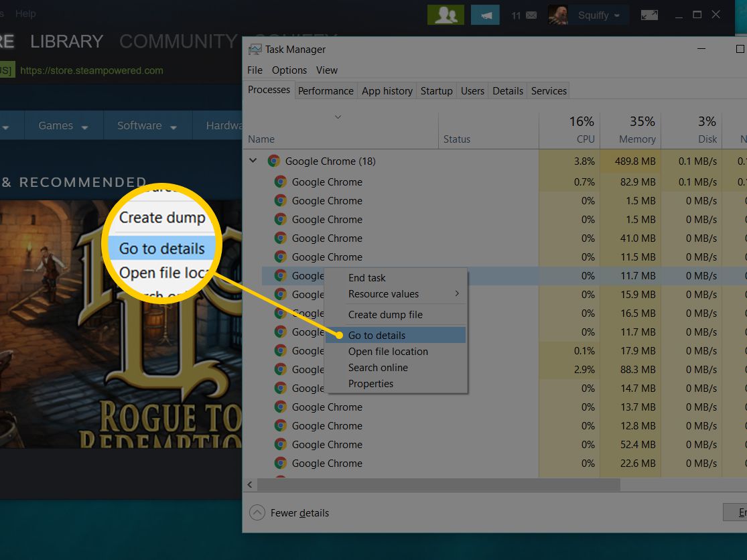747x560 pixels.
Task: Open Squiffy account dropdown in Steam
Action: (x=598, y=15)
